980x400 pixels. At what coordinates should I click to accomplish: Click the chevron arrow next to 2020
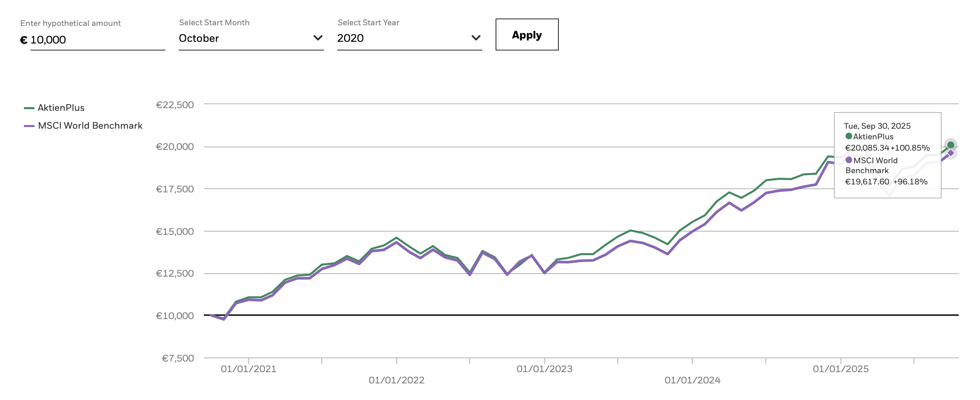point(475,37)
